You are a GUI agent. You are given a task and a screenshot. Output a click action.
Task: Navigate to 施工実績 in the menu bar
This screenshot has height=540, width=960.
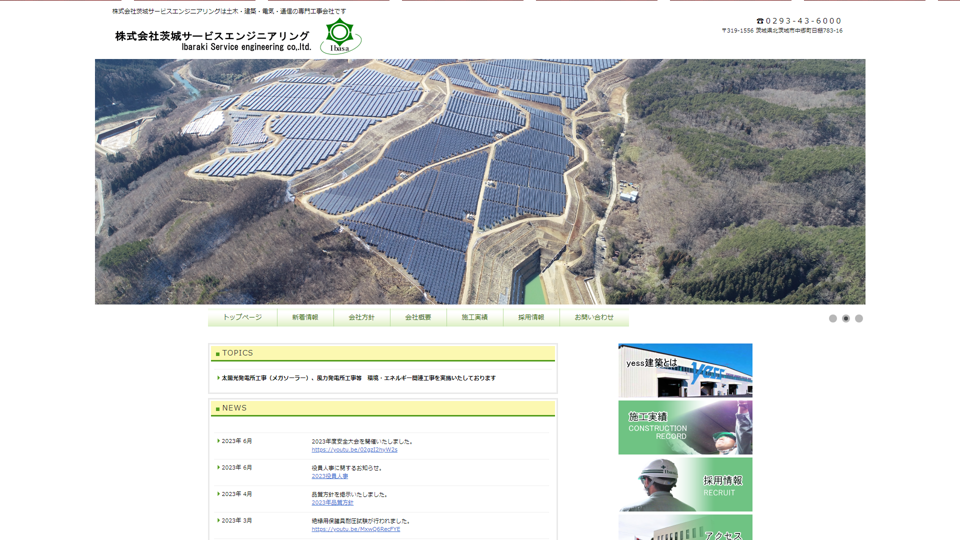(474, 317)
